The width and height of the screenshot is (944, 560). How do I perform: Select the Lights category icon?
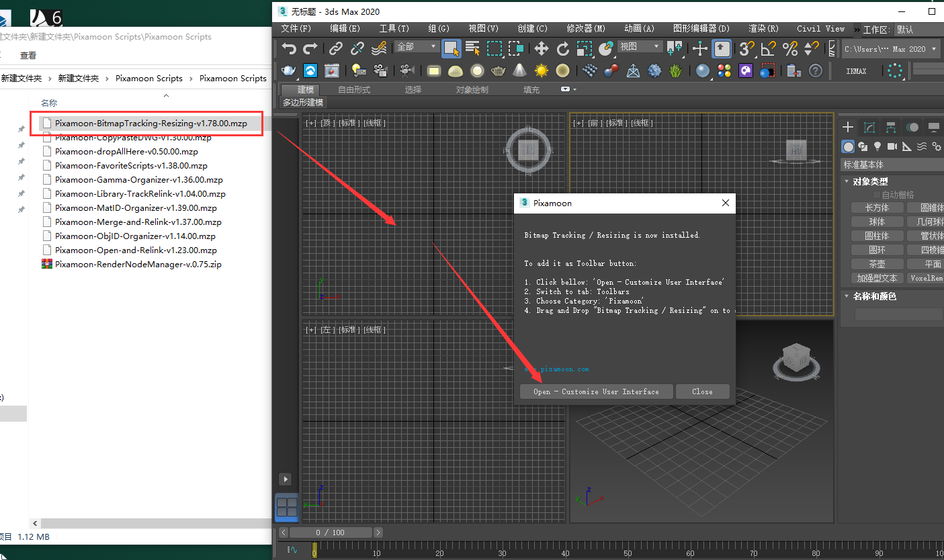[x=877, y=146]
